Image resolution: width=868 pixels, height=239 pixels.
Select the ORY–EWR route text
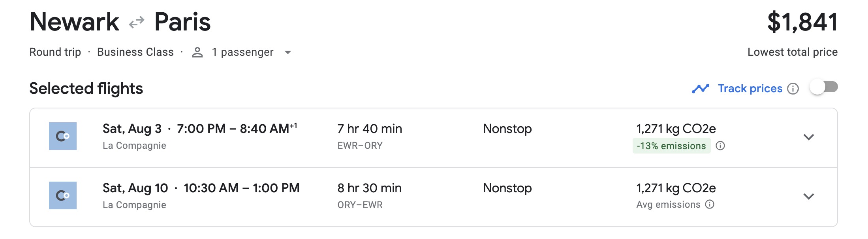pyautogui.click(x=360, y=205)
